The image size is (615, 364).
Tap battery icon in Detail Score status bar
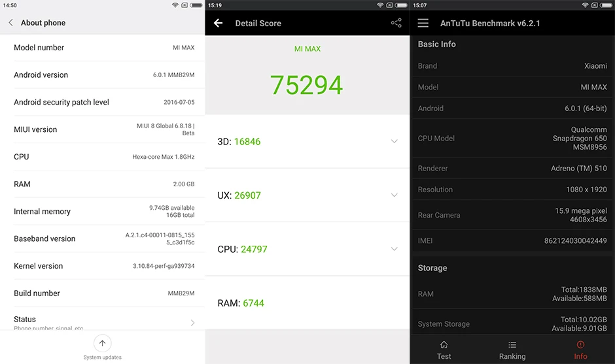(x=401, y=5)
